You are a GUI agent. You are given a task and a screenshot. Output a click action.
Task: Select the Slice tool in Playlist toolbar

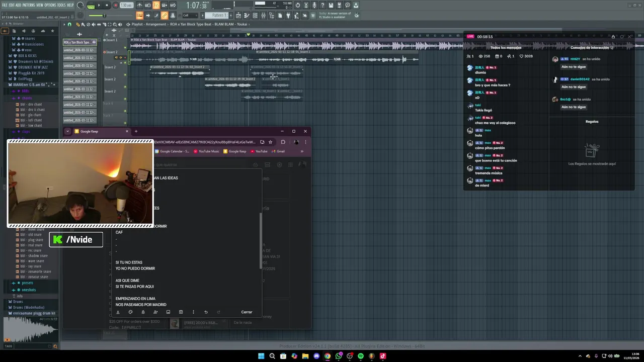[104, 24]
